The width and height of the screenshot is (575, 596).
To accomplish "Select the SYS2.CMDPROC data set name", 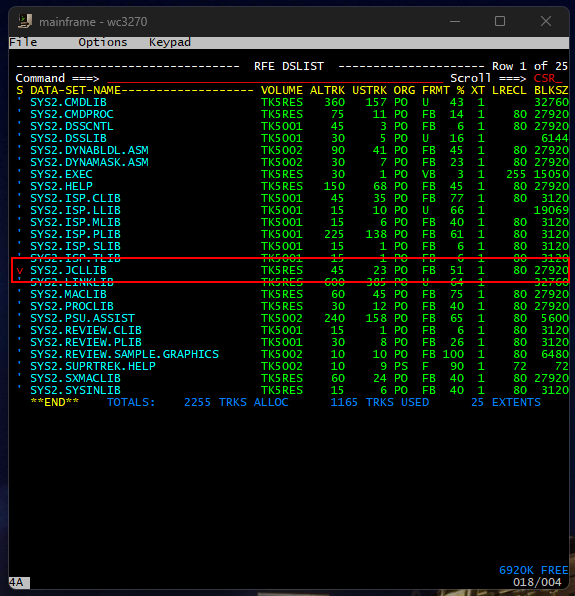I will [x=72, y=114].
